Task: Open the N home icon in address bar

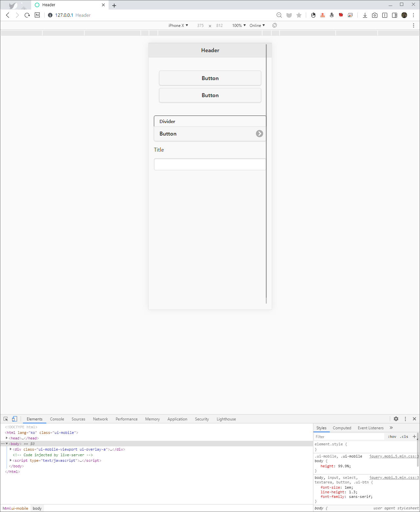Action: [37, 15]
